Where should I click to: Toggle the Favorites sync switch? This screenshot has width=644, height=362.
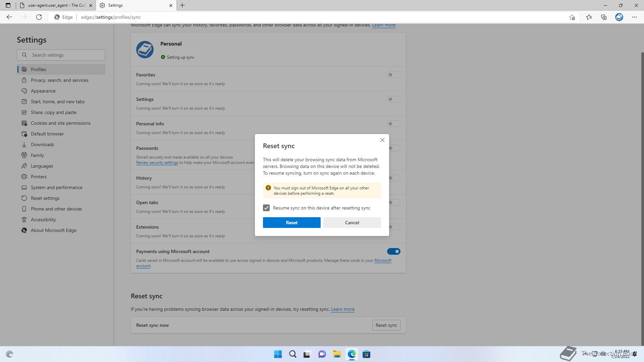[393, 75]
